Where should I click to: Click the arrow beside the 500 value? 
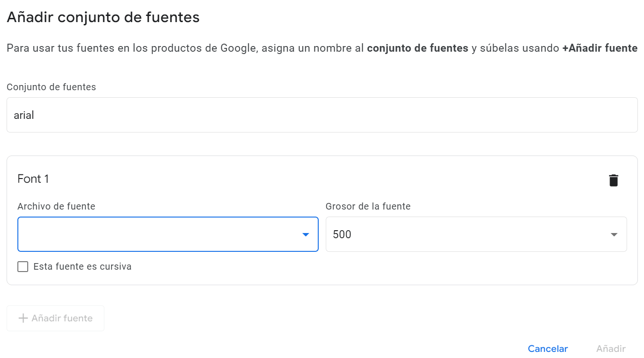pyautogui.click(x=614, y=234)
